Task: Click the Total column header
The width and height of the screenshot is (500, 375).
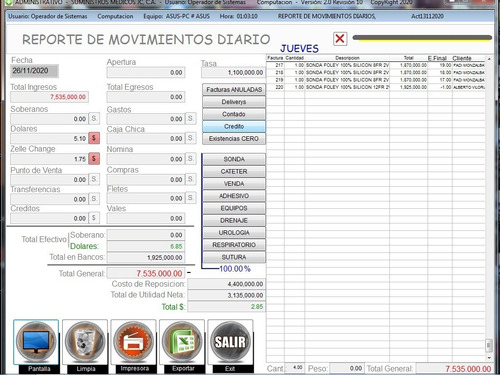Action: tap(408, 58)
